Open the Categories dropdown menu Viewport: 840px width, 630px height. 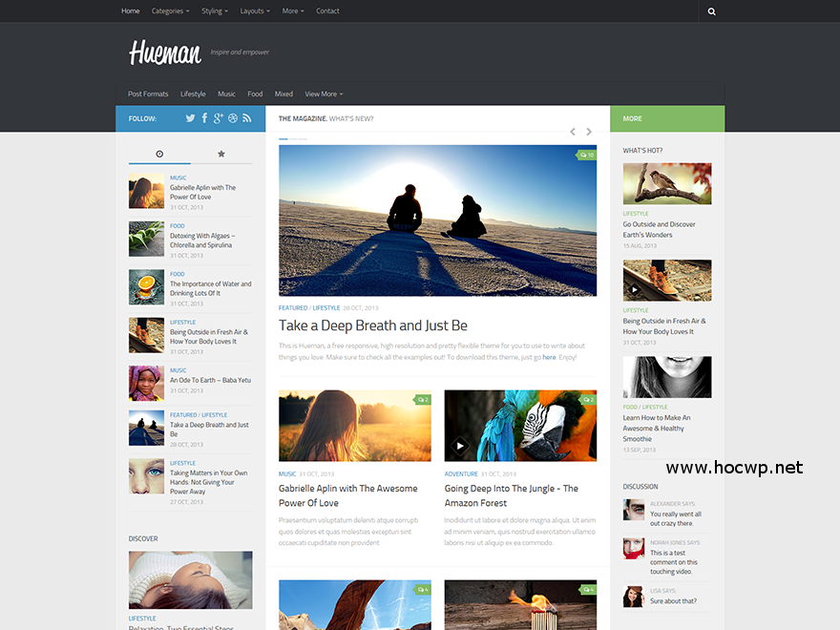170,10
